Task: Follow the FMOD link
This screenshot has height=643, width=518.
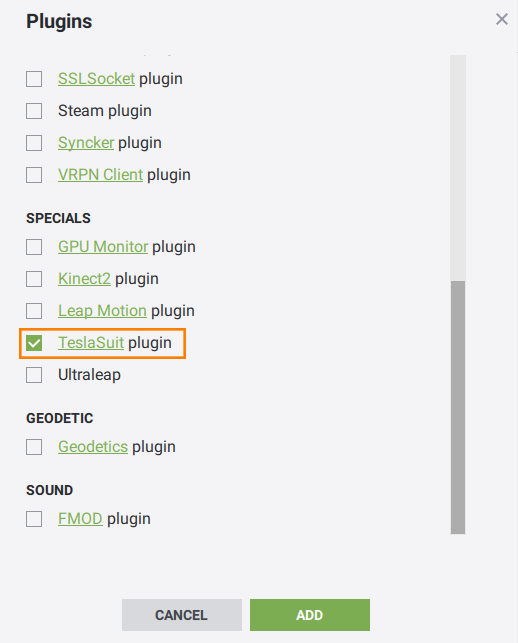Action: coord(80,519)
